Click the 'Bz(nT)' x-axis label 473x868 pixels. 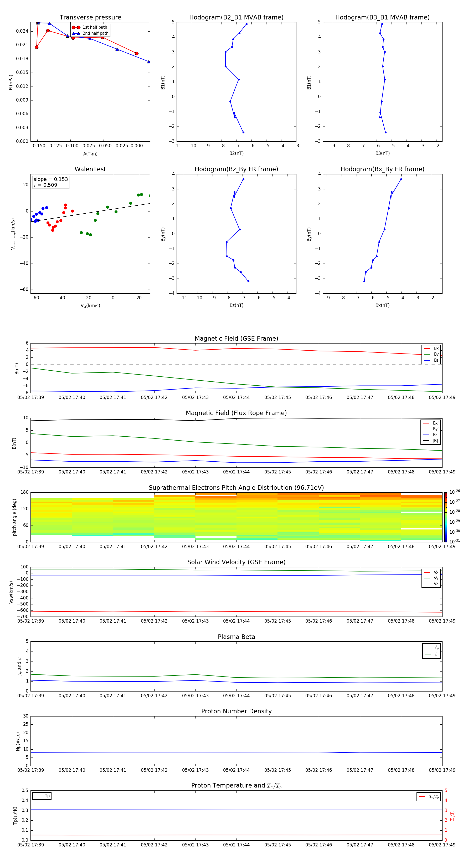point(236,305)
